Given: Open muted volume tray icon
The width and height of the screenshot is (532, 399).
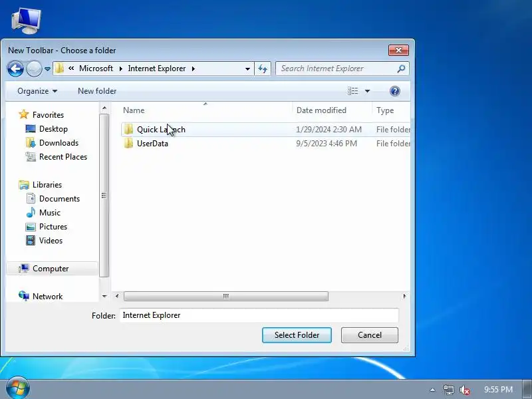Looking at the screenshot, I should click(x=464, y=390).
